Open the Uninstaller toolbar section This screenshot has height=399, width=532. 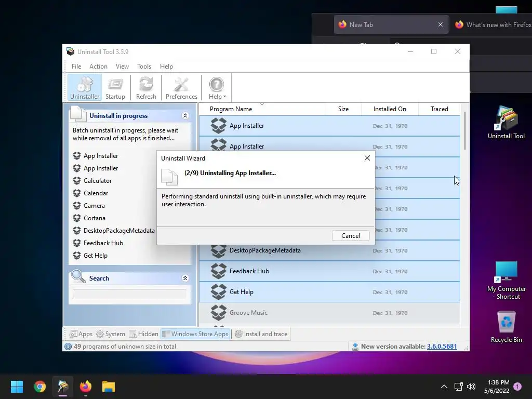point(85,87)
